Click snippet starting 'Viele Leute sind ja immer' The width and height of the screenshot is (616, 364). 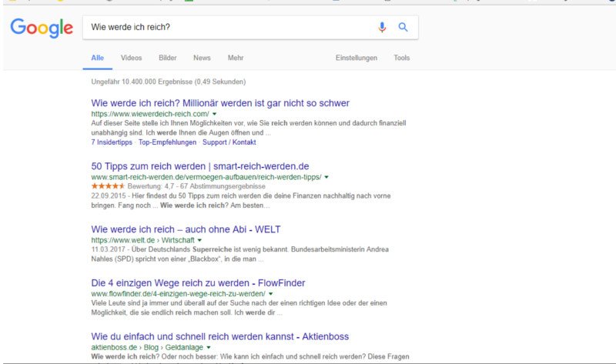coord(239,308)
